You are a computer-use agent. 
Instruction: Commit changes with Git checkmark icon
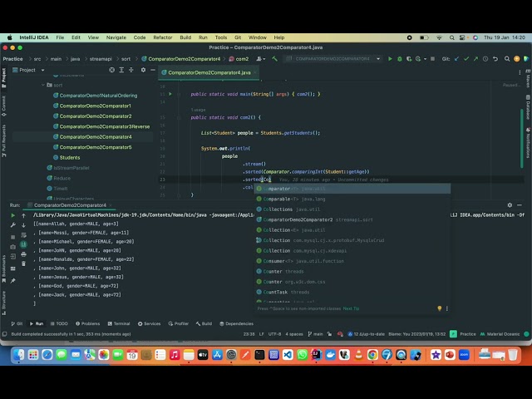[466, 59]
